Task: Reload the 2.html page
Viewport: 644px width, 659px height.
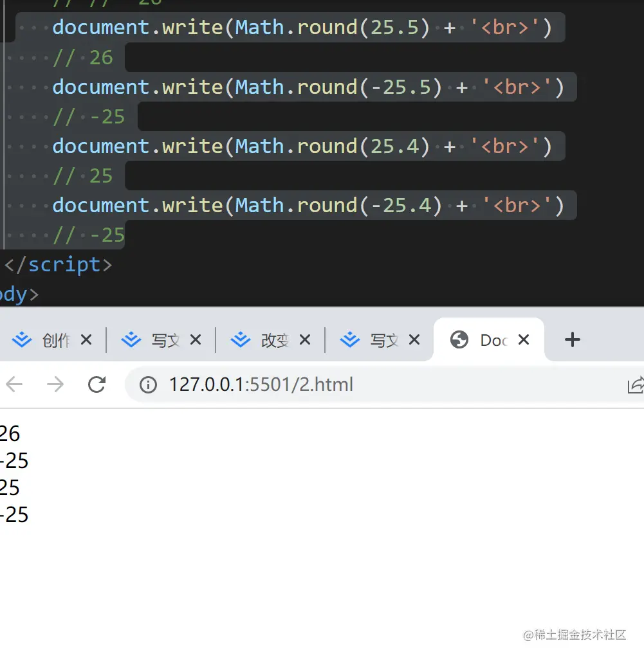Action: point(97,384)
